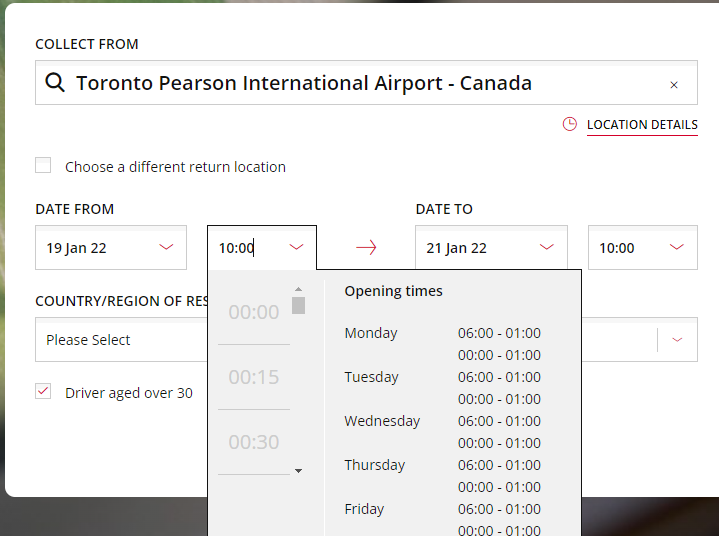719x536 pixels.
Task: Click the search magnifier icon
Action: coord(56,83)
